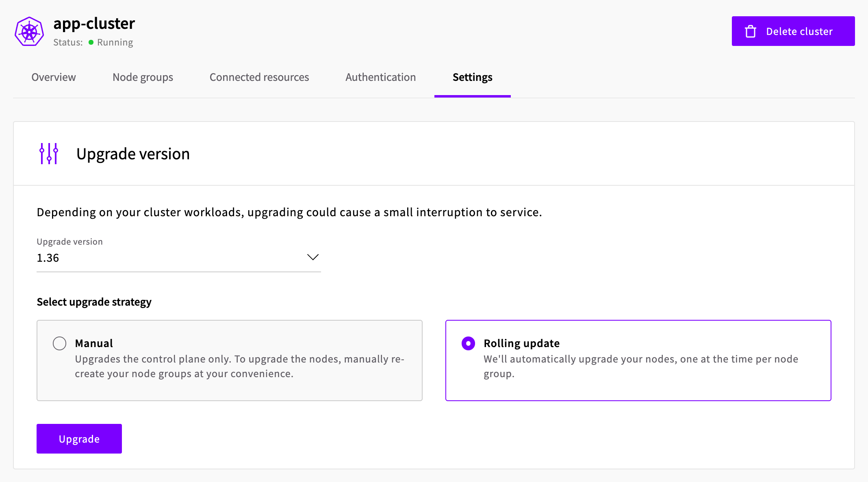Click the app-cluster title text
This screenshot has height=482, width=868.
pos(94,24)
